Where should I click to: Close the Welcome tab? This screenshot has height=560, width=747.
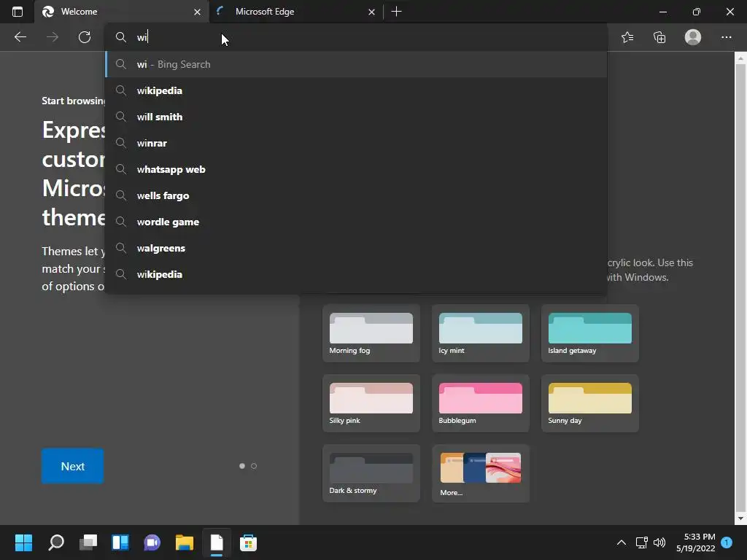tap(197, 12)
